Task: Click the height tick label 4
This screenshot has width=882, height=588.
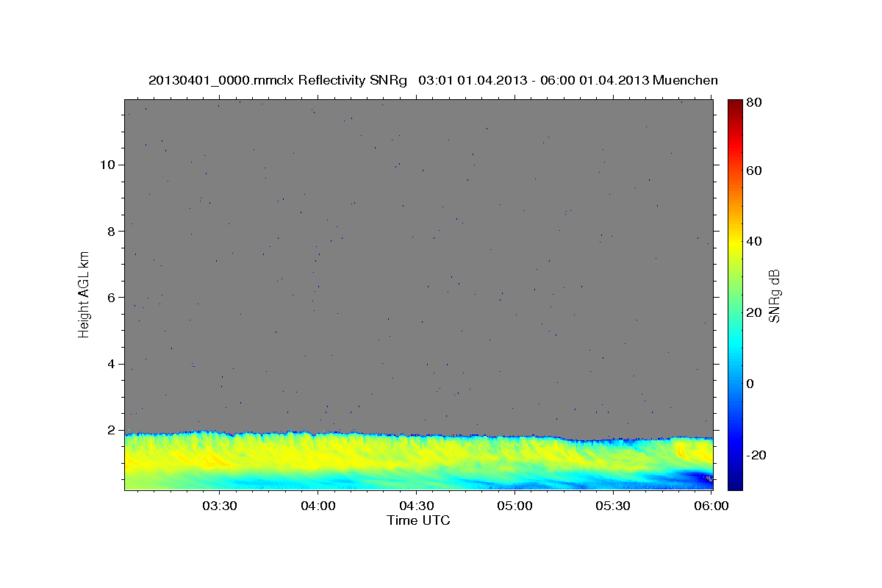Action: [x=112, y=364]
